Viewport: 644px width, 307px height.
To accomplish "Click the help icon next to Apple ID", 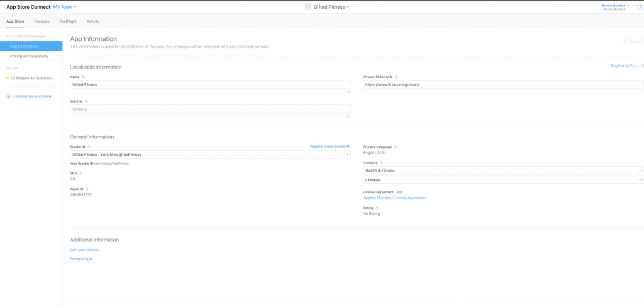I will click(x=87, y=189).
